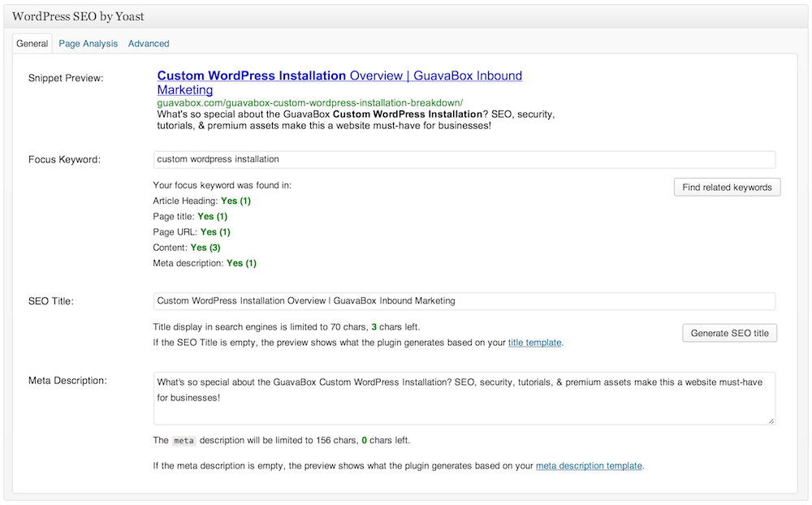812x505 pixels.
Task: Click the Meta Description textarea resize handle
Action: (x=771, y=421)
